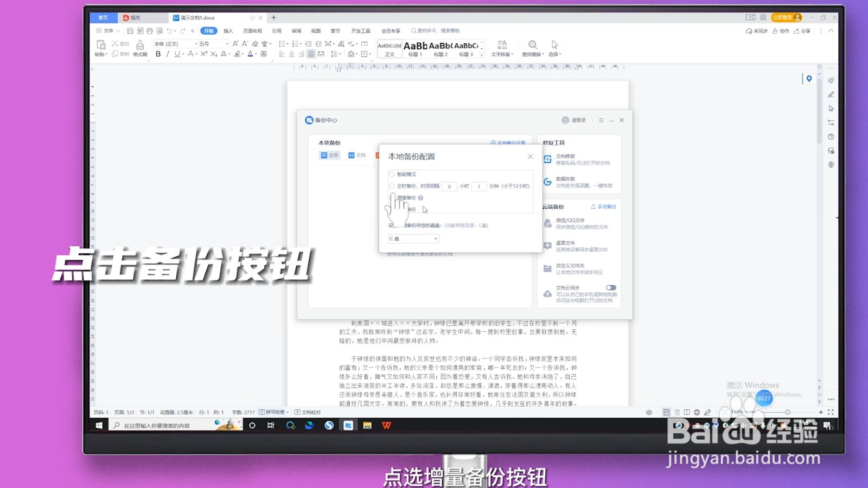Click the command search box (查找命令)
Screen dimensions: 868x488
[x=436, y=31]
